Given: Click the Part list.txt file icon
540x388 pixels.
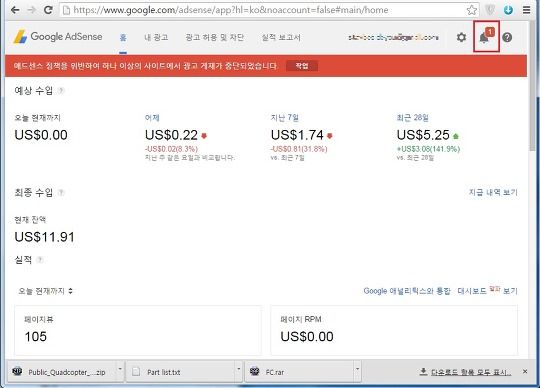Looking at the screenshot, I should click(136, 372).
